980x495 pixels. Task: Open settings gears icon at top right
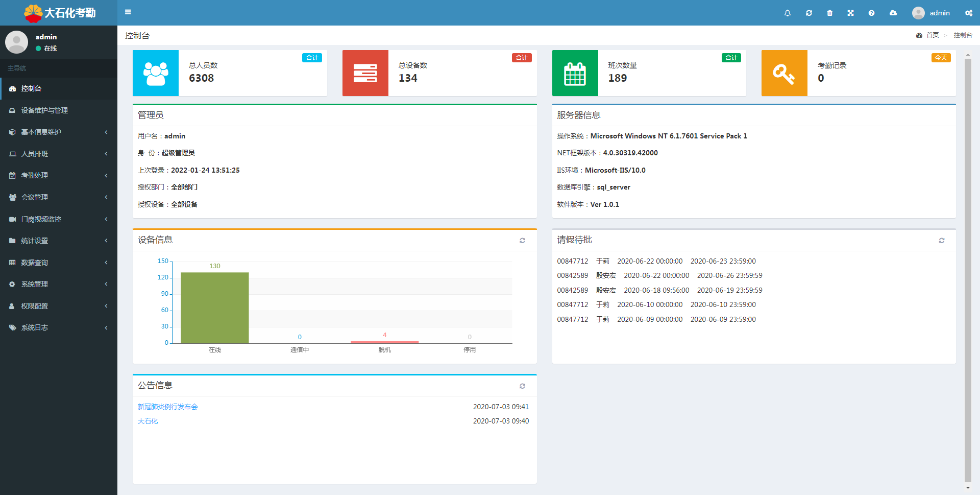[x=968, y=13]
